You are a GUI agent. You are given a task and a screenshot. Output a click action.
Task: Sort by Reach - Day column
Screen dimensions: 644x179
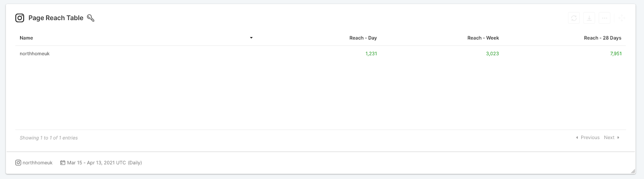(363, 38)
